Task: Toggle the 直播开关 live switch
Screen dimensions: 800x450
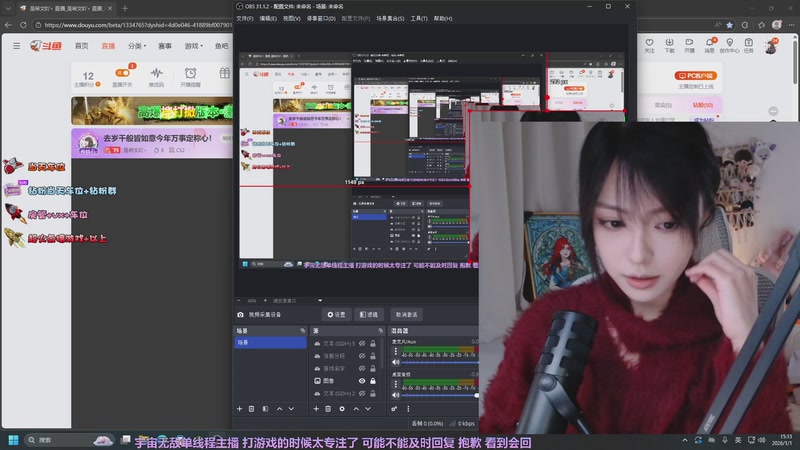Action: 122,73
